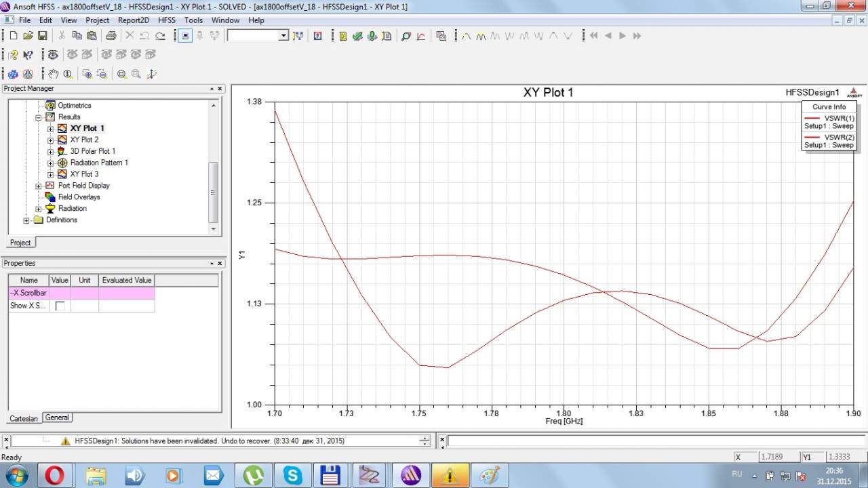Open the Skype icon in the taskbar
This screenshot has width=868, height=488.
coord(293,475)
